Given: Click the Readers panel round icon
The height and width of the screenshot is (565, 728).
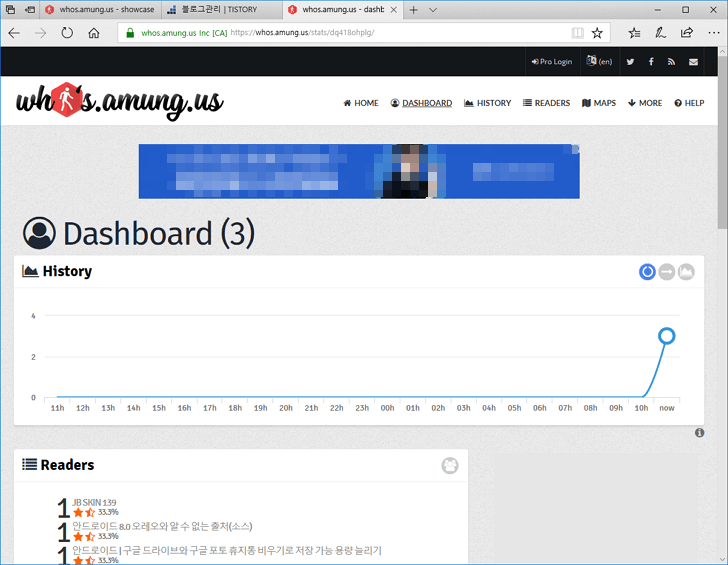Looking at the screenshot, I should point(450,465).
